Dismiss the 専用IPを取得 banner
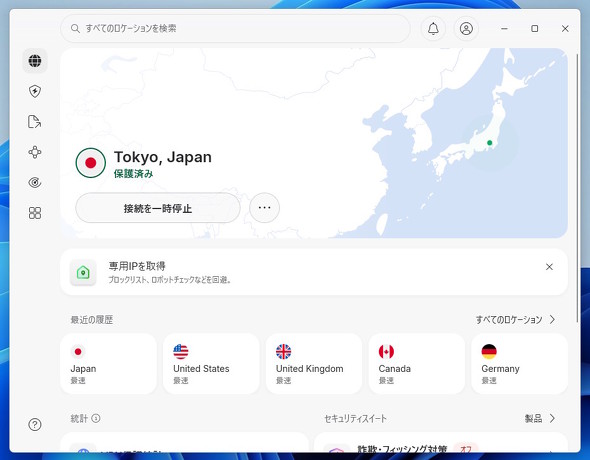The image size is (590, 460). tap(549, 267)
